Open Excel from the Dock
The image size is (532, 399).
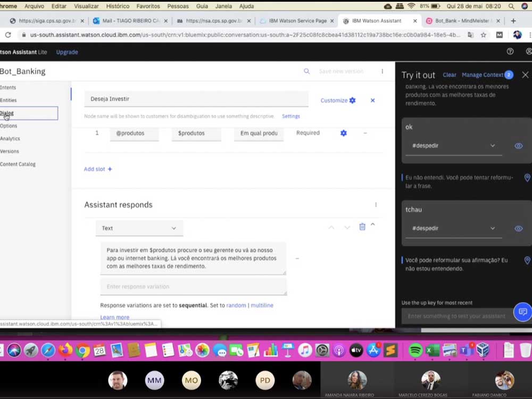(433, 350)
